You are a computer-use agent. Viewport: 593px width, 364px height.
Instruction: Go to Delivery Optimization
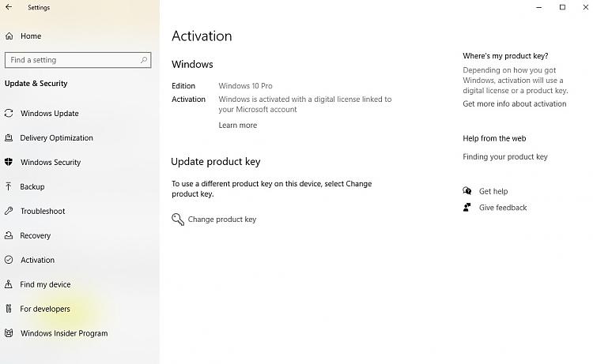click(x=56, y=138)
